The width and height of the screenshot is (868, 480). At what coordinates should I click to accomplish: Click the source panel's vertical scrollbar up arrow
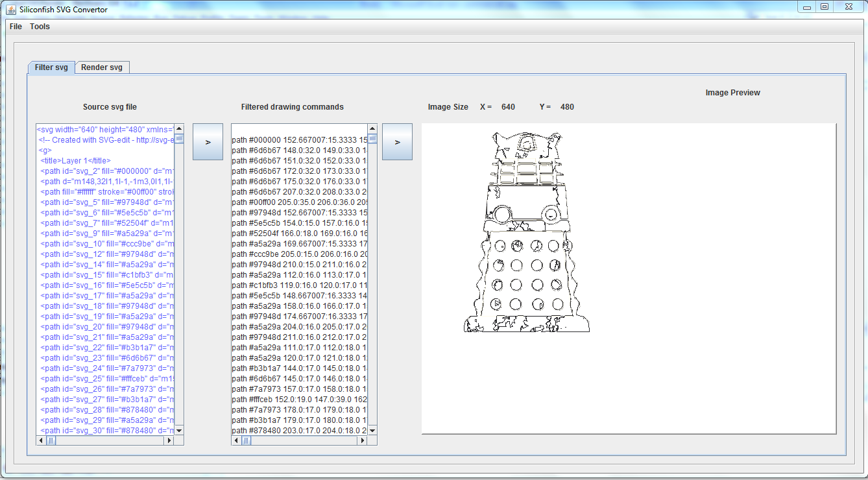(x=180, y=128)
